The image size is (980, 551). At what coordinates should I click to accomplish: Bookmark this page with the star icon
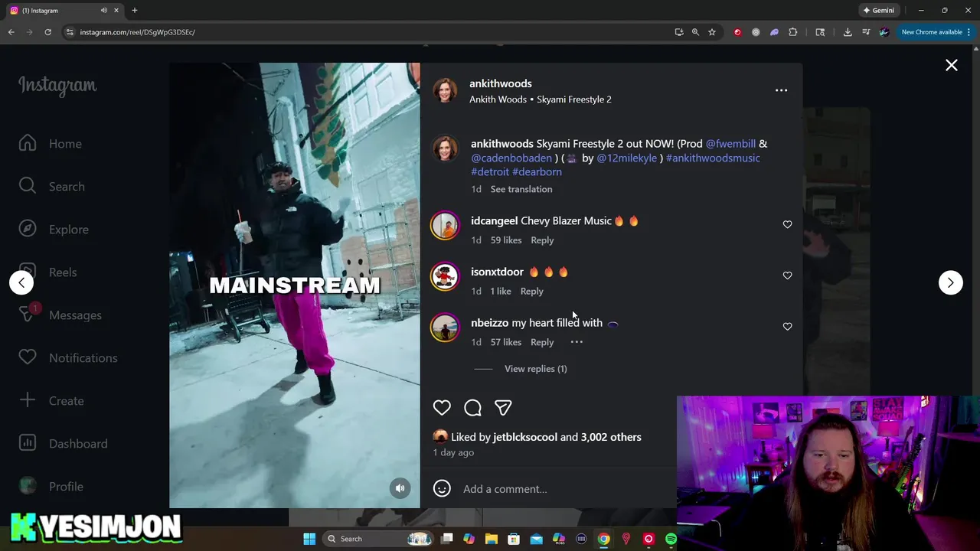click(712, 32)
